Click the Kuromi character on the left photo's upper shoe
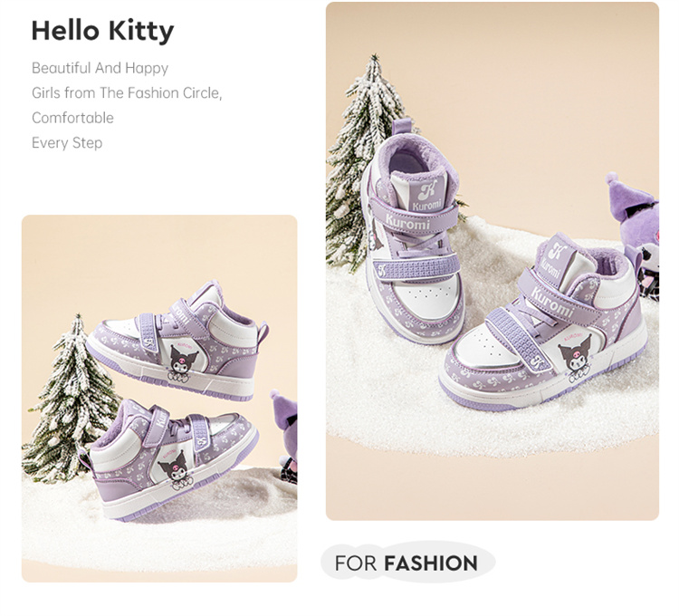679x616 pixels. click(x=184, y=360)
